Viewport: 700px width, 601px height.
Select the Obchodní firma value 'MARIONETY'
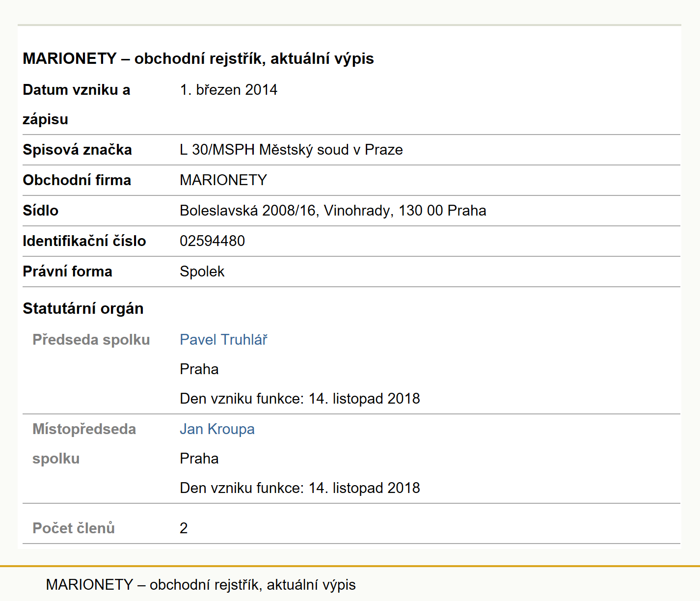click(x=223, y=180)
